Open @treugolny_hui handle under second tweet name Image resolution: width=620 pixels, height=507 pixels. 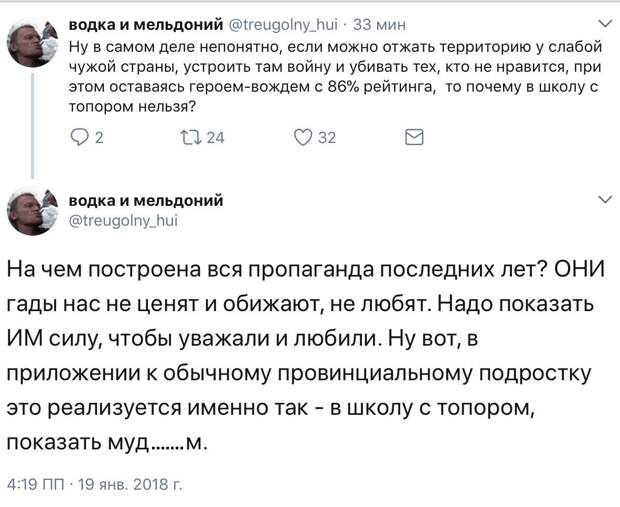123,220
